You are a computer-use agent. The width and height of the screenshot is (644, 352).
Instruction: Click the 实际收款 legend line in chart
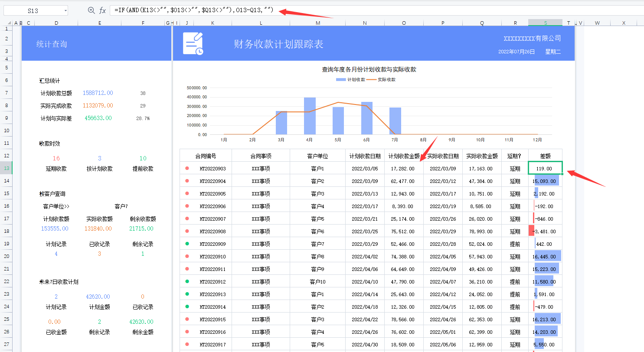(372, 80)
